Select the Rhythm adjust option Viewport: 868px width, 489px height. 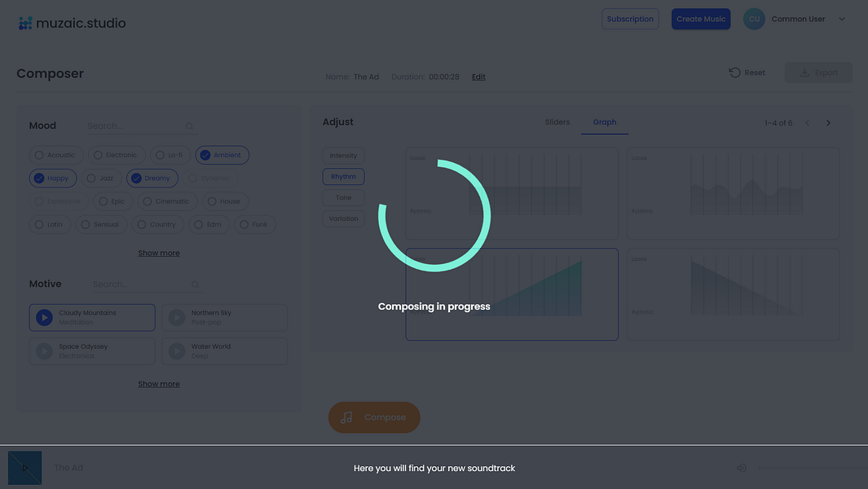click(x=343, y=177)
